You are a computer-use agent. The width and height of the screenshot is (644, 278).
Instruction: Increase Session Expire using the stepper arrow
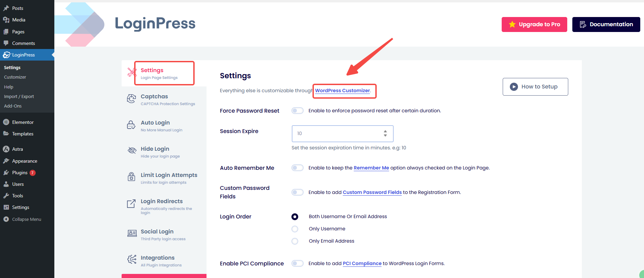[385, 132]
